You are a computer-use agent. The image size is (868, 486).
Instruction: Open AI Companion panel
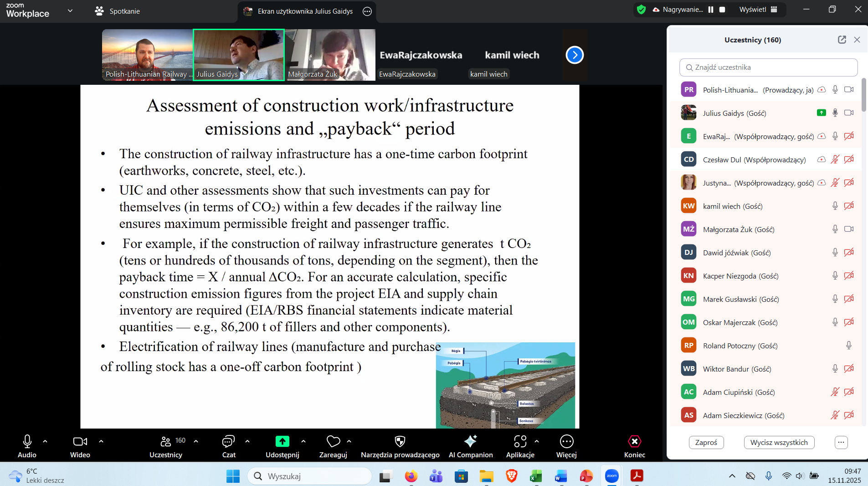[470, 442]
